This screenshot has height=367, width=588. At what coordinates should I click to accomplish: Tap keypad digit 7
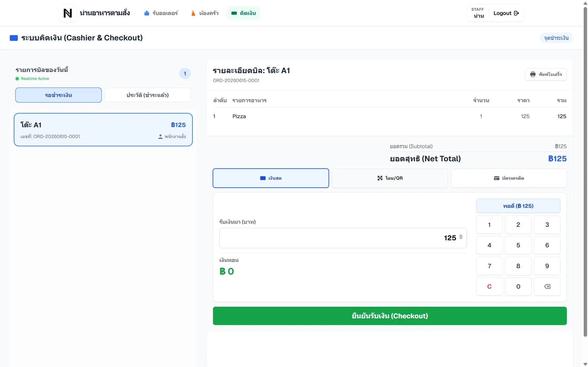tap(489, 266)
